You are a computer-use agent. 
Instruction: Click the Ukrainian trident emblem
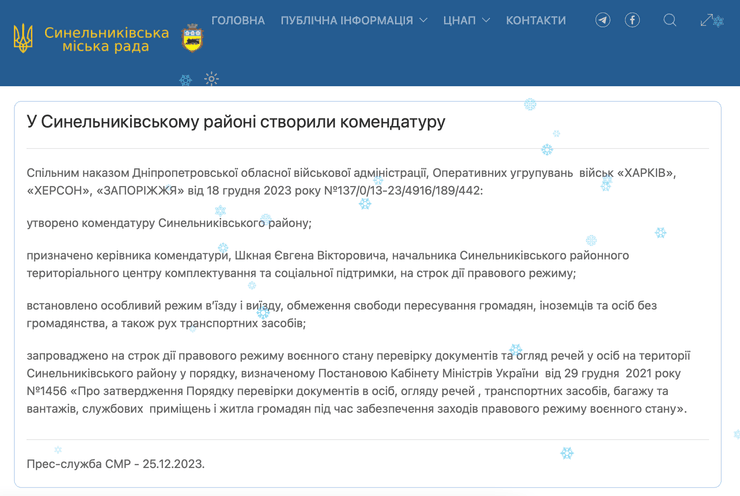(23, 38)
